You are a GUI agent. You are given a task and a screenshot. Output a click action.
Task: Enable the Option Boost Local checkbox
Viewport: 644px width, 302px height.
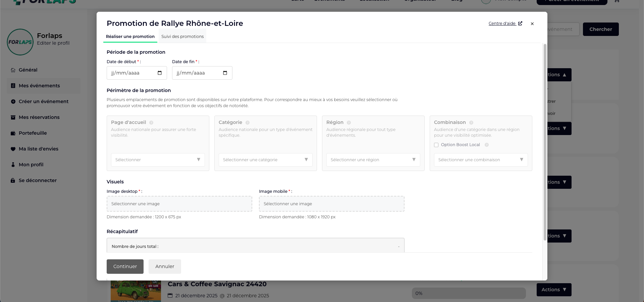click(436, 145)
